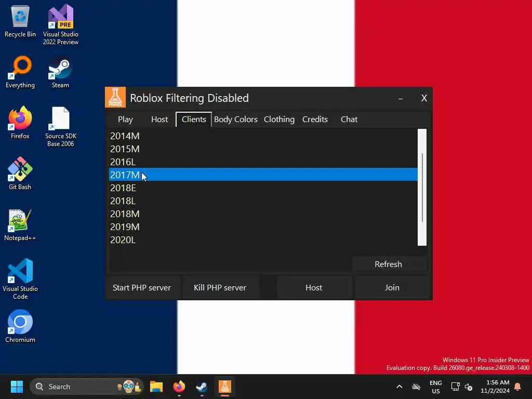
Task: Select the 2020L client
Action: (263, 240)
